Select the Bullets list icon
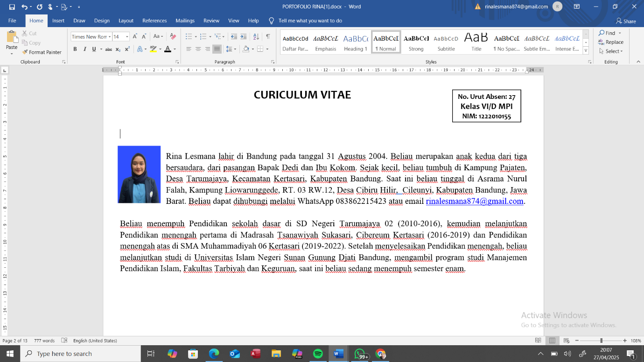Screen dimensions: 644x362 pyautogui.click(x=189, y=36)
